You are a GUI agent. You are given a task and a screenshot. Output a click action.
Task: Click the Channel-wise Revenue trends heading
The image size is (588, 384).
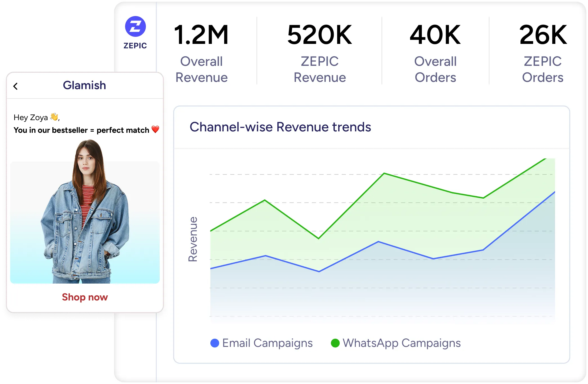pos(280,127)
